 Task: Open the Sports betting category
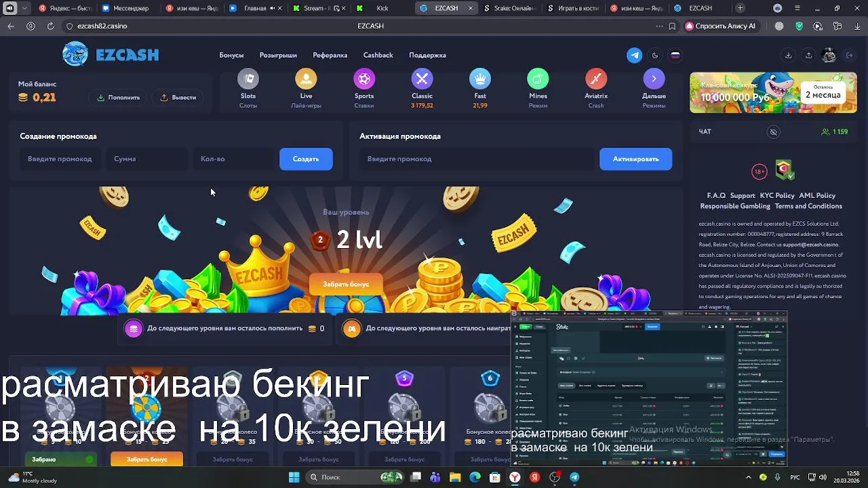coord(364,89)
